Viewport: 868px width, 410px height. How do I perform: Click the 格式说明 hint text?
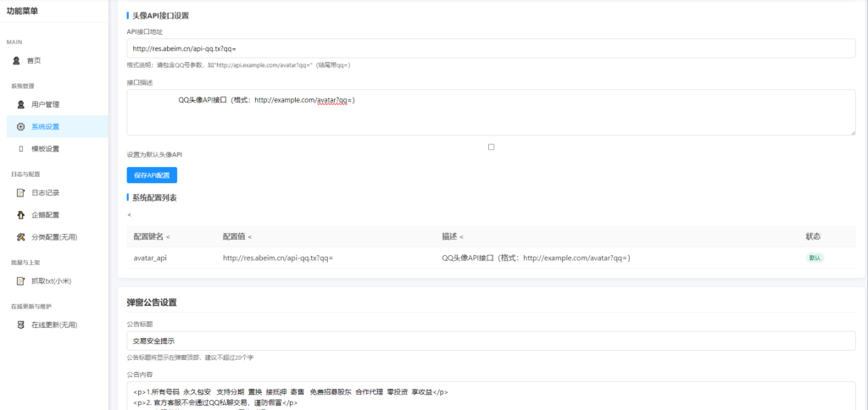[238, 65]
